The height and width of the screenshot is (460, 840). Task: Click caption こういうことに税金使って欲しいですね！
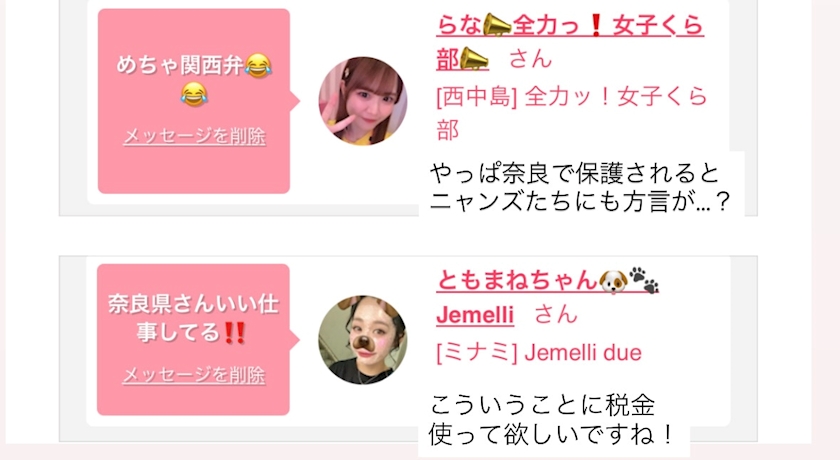click(x=550, y=419)
